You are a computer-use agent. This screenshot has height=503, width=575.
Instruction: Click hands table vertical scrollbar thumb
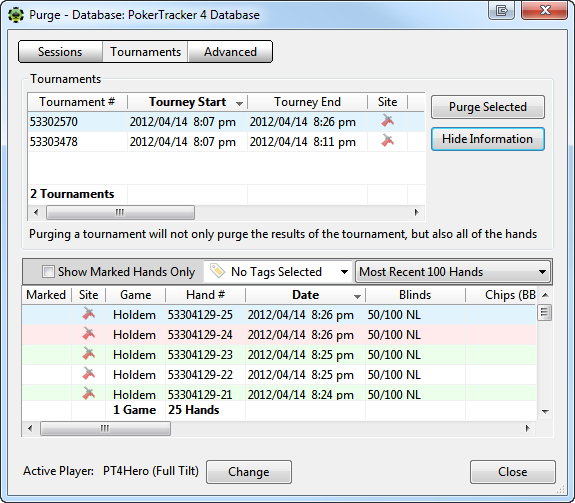pos(545,313)
